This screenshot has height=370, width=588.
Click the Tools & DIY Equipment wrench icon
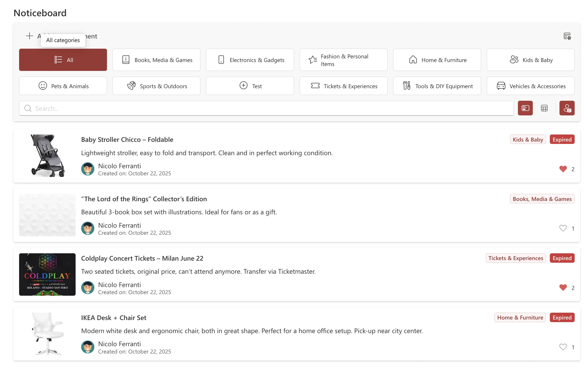[x=406, y=86]
